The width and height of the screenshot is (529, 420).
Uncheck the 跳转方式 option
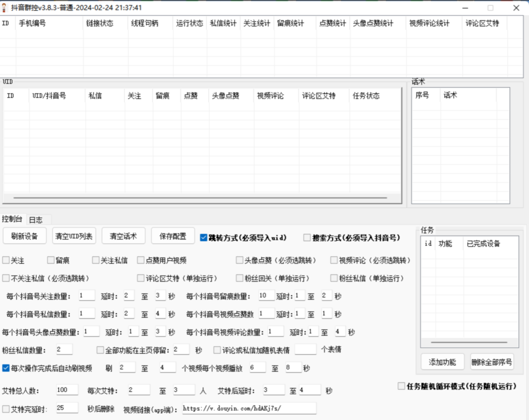pyautogui.click(x=204, y=238)
